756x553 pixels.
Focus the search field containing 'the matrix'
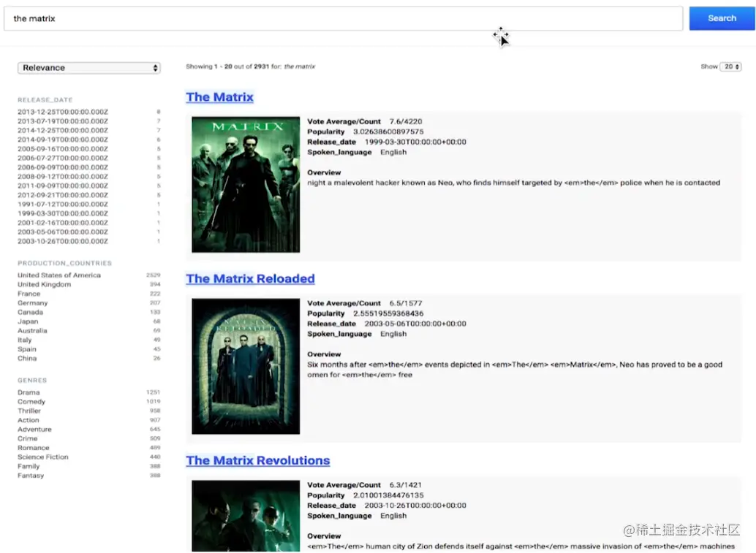[x=344, y=18]
